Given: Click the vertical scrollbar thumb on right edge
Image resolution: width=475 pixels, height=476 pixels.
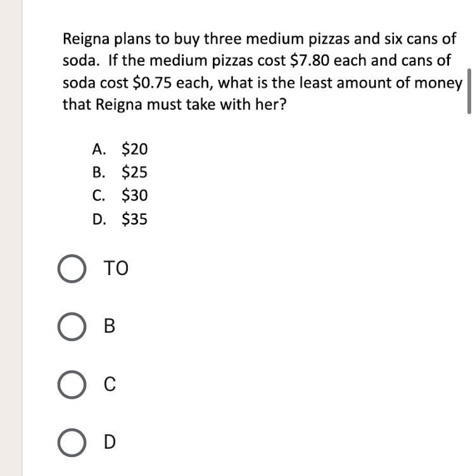Looking at the screenshot, I should 469,92.
